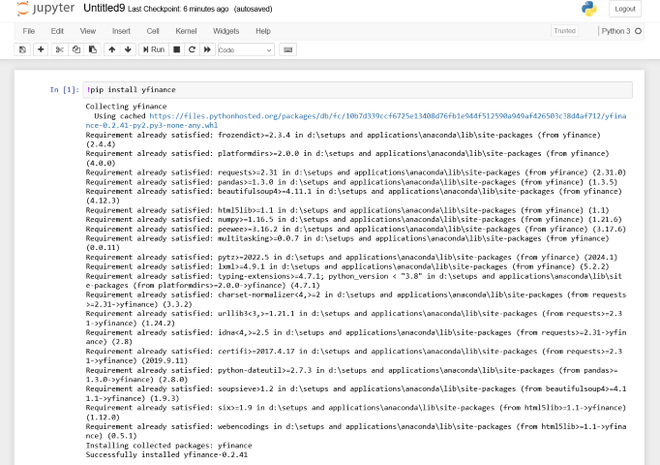Open the Widgets menu
Screen dimensions: 660x465
[x=226, y=31]
